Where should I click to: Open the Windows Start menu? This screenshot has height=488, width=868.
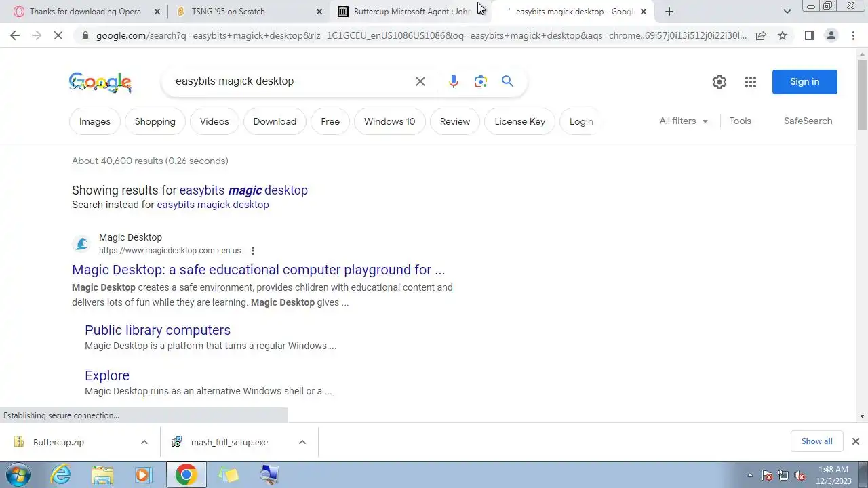[18, 474]
